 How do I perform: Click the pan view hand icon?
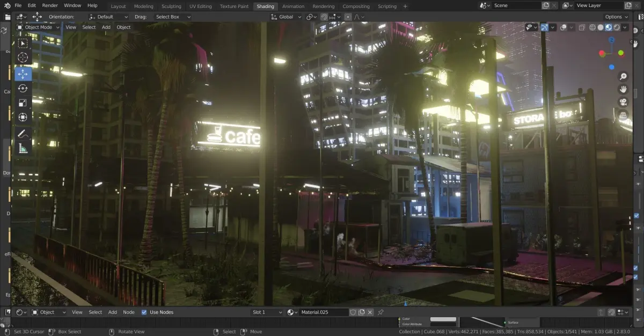(x=623, y=89)
